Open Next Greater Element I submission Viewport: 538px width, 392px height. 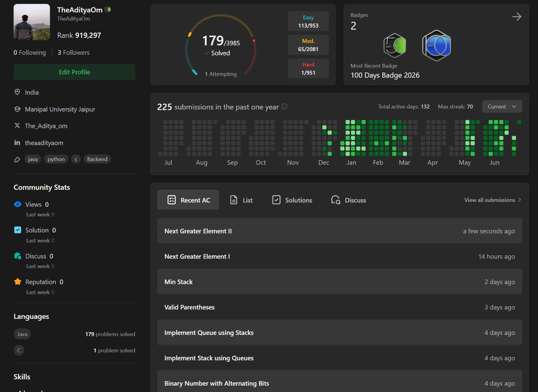[x=339, y=256]
